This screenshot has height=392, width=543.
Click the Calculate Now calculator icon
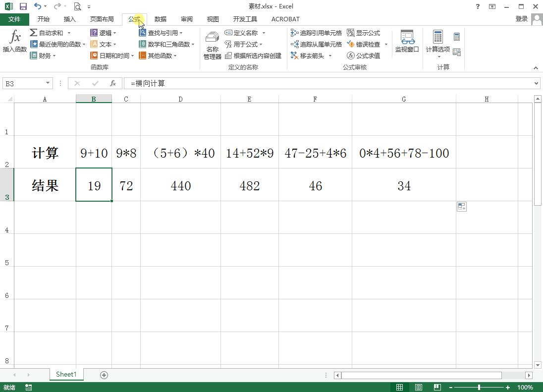click(457, 37)
